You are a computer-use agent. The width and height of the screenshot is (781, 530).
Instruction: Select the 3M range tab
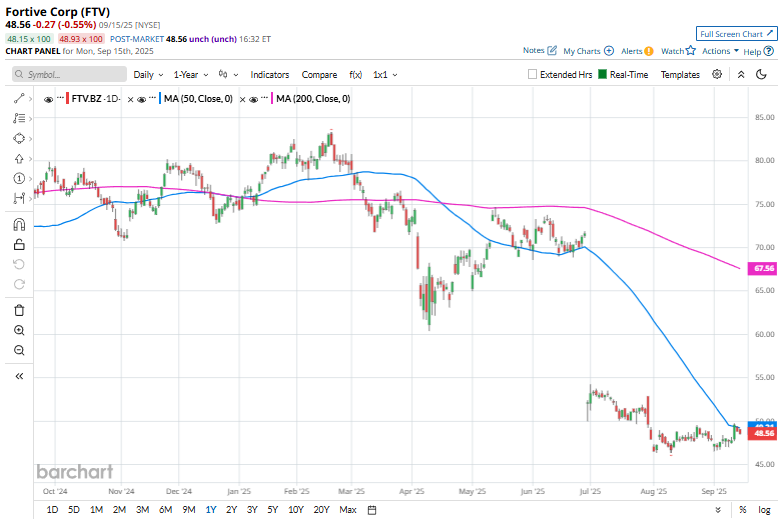pos(142,510)
